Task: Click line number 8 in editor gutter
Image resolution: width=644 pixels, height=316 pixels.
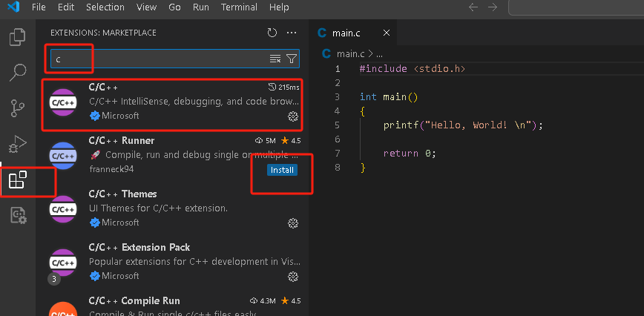Action: pyautogui.click(x=338, y=168)
